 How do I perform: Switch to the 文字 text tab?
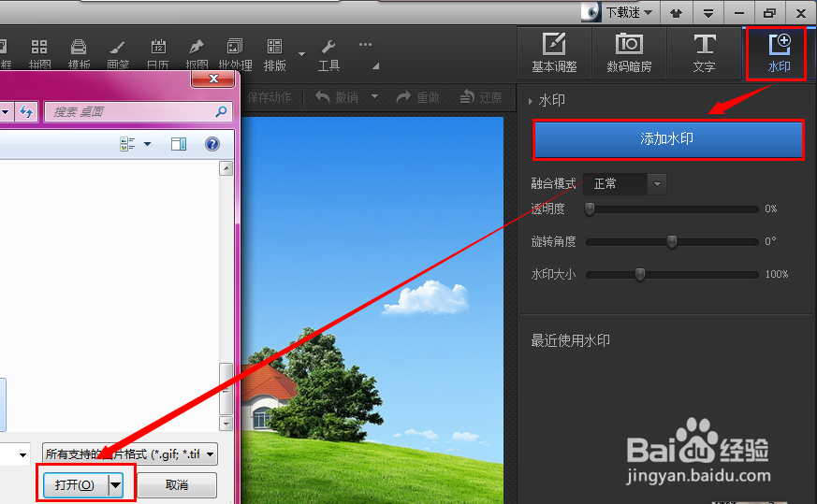coord(704,52)
